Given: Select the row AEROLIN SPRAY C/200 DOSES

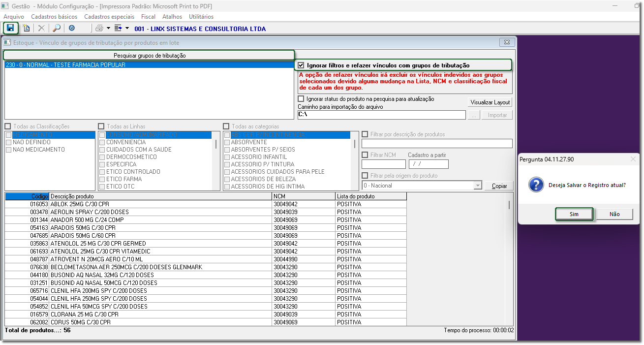Looking at the screenshot, I should (x=206, y=212).
